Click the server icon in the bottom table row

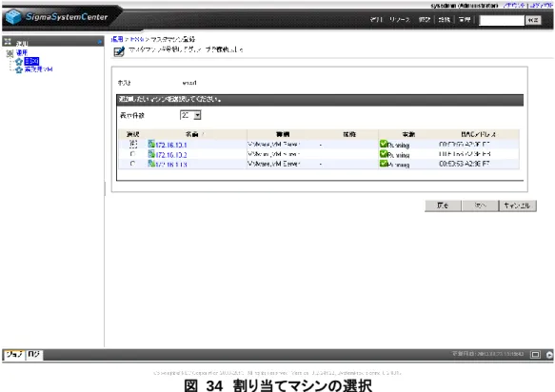click(151, 163)
